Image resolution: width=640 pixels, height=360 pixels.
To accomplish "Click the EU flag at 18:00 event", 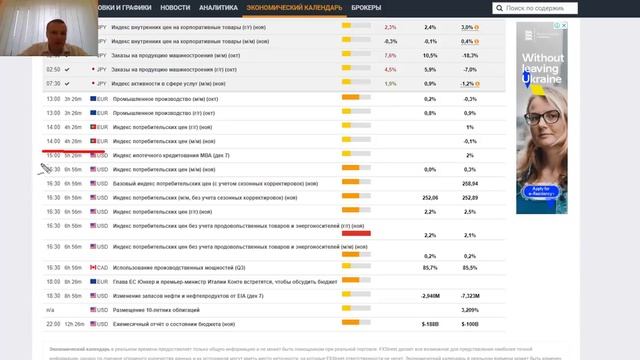I will pyautogui.click(x=93, y=282).
